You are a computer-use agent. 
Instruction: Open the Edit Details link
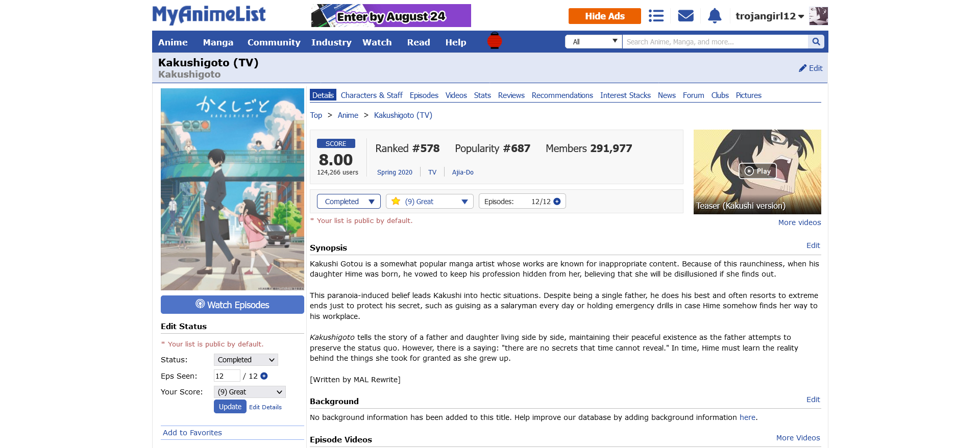coord(265,407)
